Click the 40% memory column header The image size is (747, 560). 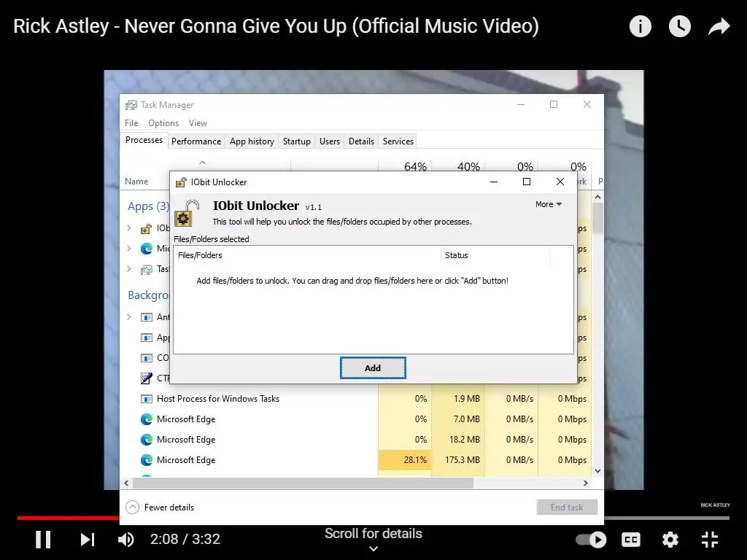coord(468,166)
